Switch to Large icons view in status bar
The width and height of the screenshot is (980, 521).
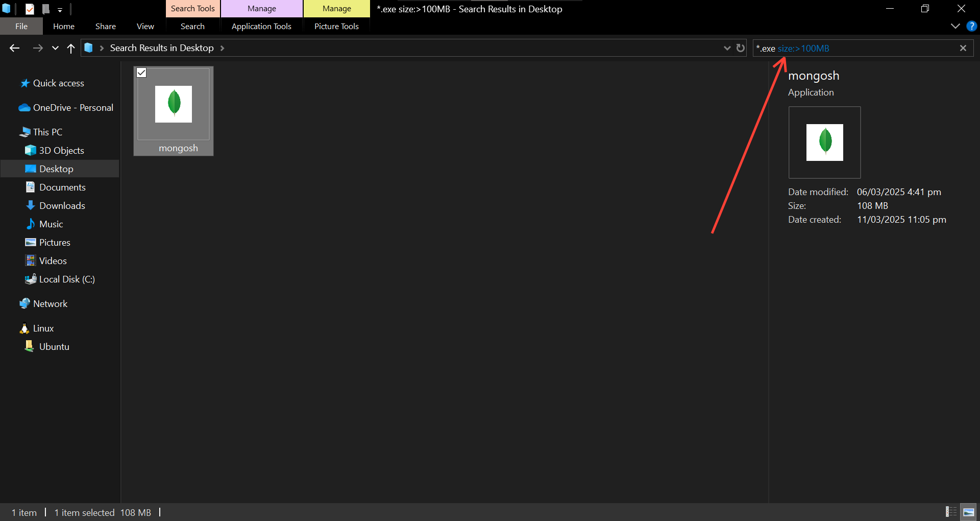[x=969, y=512]
